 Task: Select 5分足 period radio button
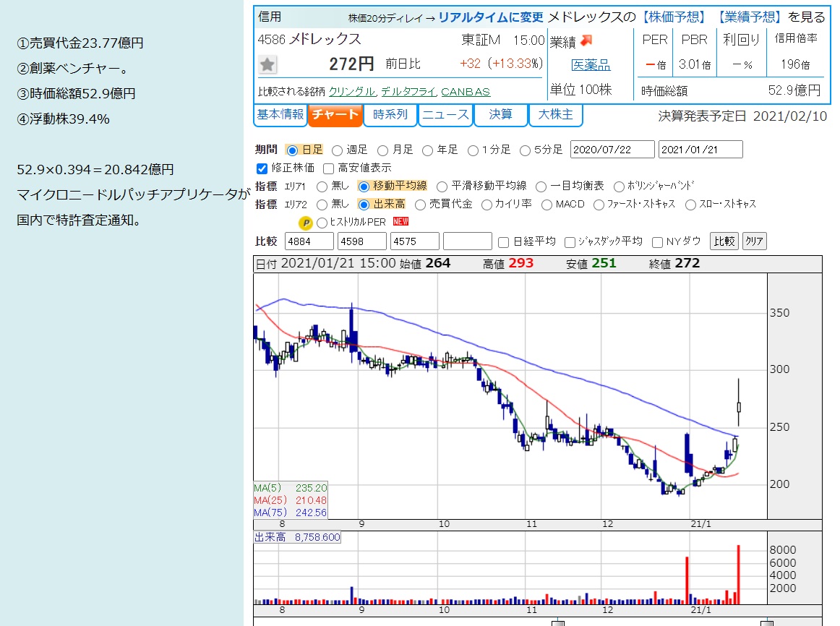pos(526,150)
